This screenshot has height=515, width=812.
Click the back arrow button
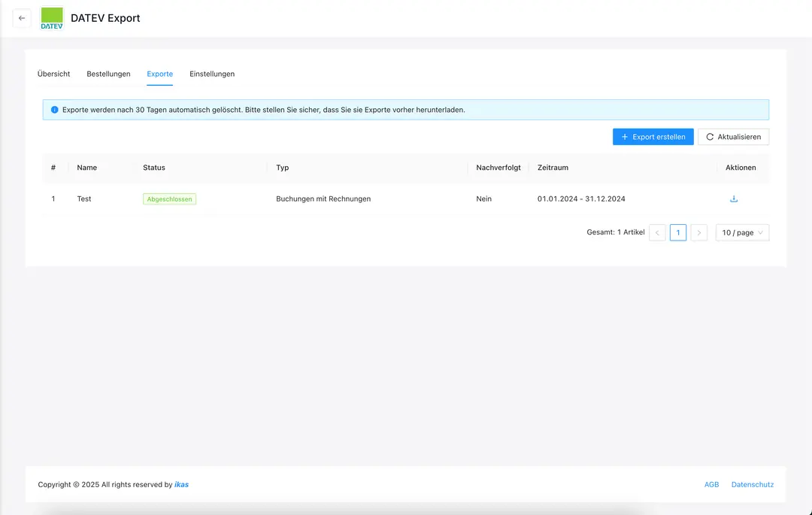[22, 18]
